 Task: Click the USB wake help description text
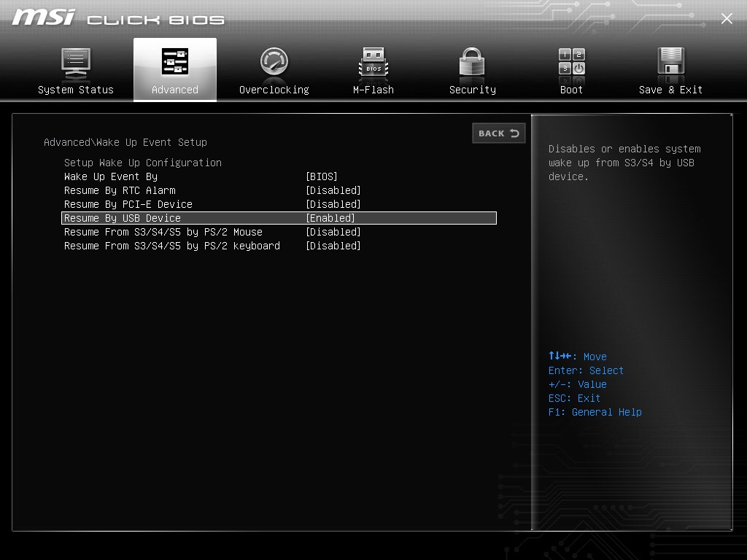[624, 163]
